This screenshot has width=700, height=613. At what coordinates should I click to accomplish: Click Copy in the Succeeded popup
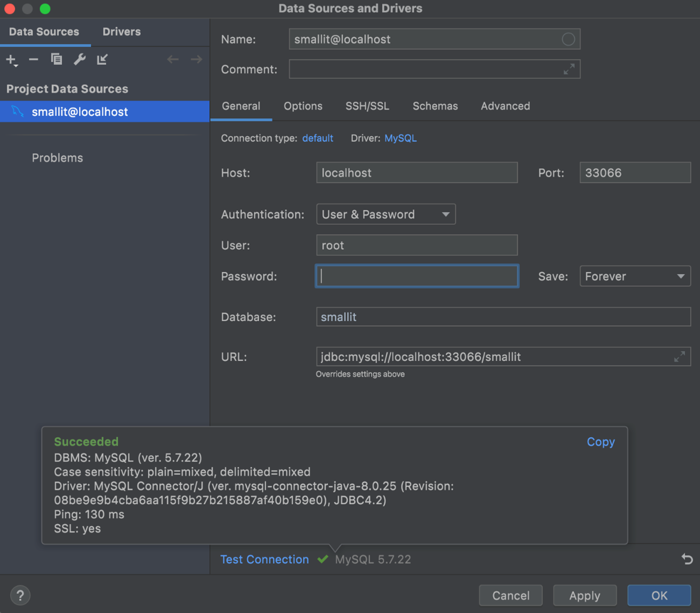[x=600, y=442]
